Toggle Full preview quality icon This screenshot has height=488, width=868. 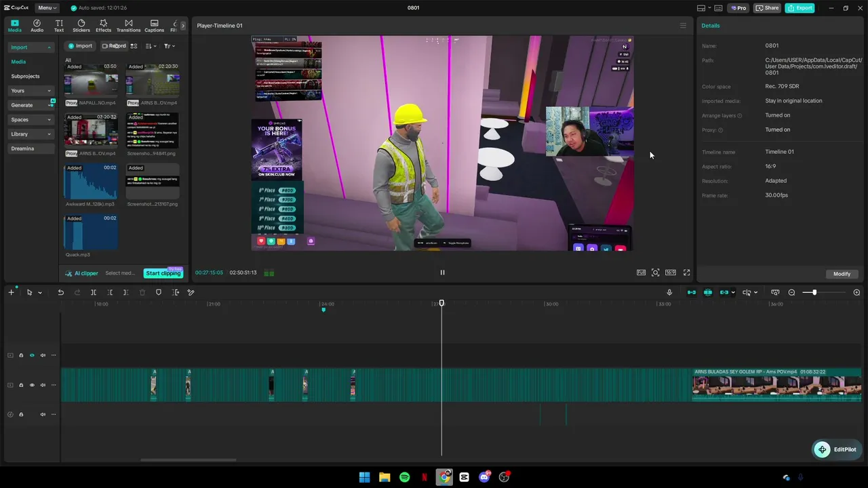click(641, 272)
